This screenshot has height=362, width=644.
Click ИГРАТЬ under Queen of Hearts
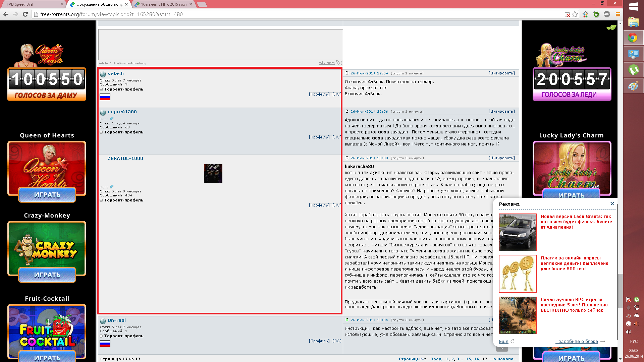coord(47,195)
